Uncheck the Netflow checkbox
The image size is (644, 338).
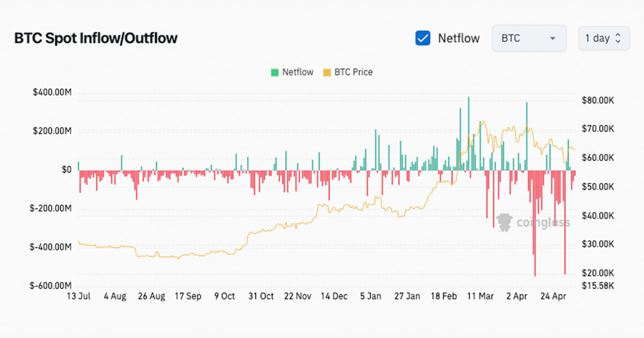click(423, 38)
